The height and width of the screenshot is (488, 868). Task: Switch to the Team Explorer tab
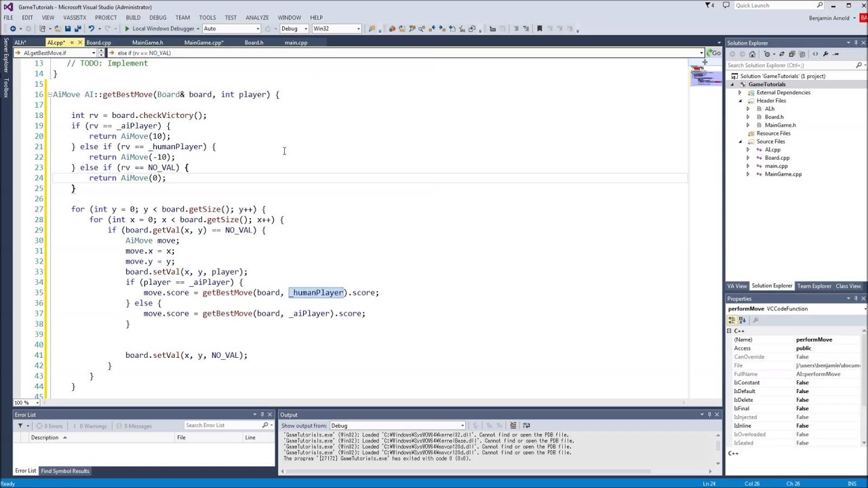click(814, 286)
